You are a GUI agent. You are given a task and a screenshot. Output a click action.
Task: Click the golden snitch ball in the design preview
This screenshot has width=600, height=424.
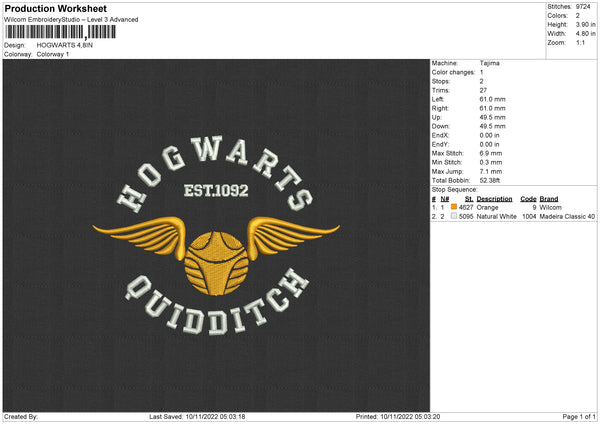tap(216, 263)
